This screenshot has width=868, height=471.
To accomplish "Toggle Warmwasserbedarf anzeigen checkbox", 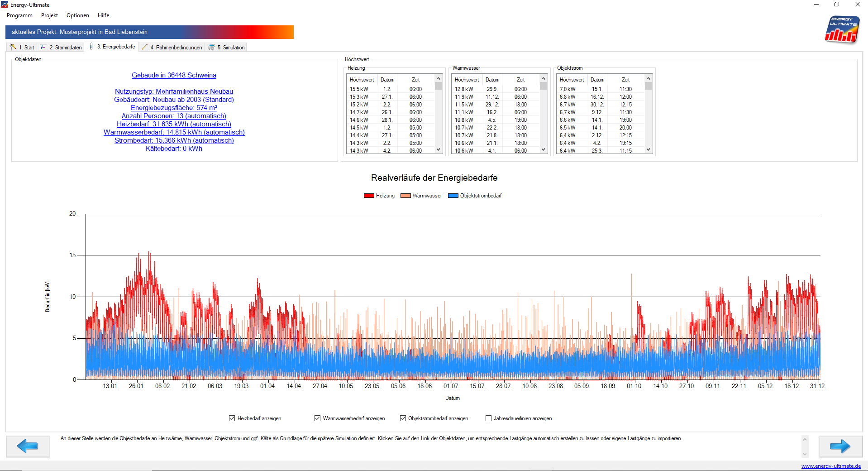I will 317,418.
